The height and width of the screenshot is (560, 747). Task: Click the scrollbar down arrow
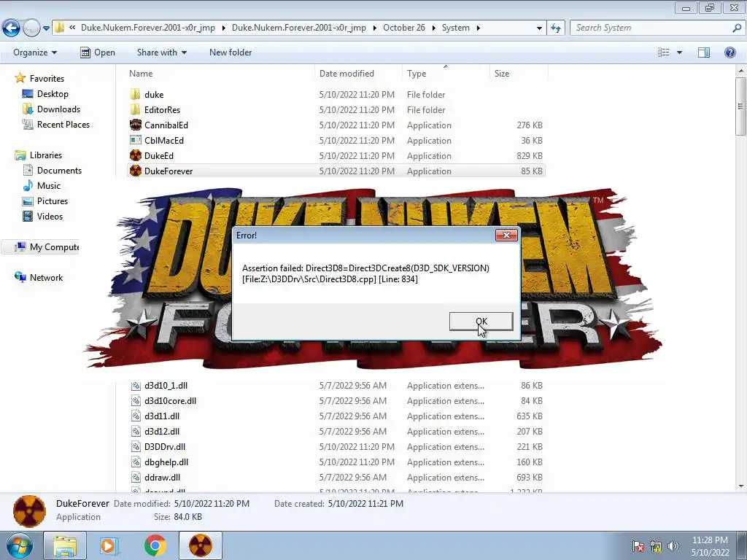pyautogui.click(x=741, y=486)
